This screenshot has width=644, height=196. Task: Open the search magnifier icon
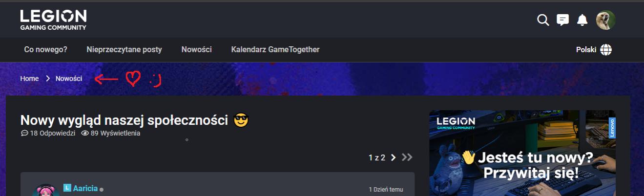click(x=543, y=20)
